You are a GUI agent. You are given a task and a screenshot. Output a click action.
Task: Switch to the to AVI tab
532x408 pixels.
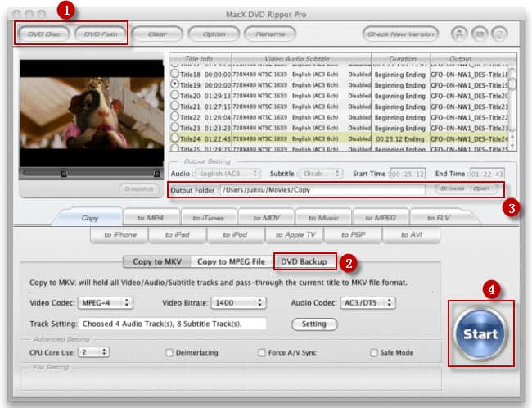411,235
